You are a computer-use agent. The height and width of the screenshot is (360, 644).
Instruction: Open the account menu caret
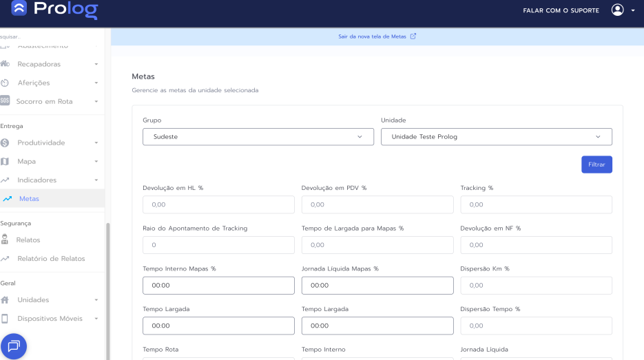tap(632, 11)
